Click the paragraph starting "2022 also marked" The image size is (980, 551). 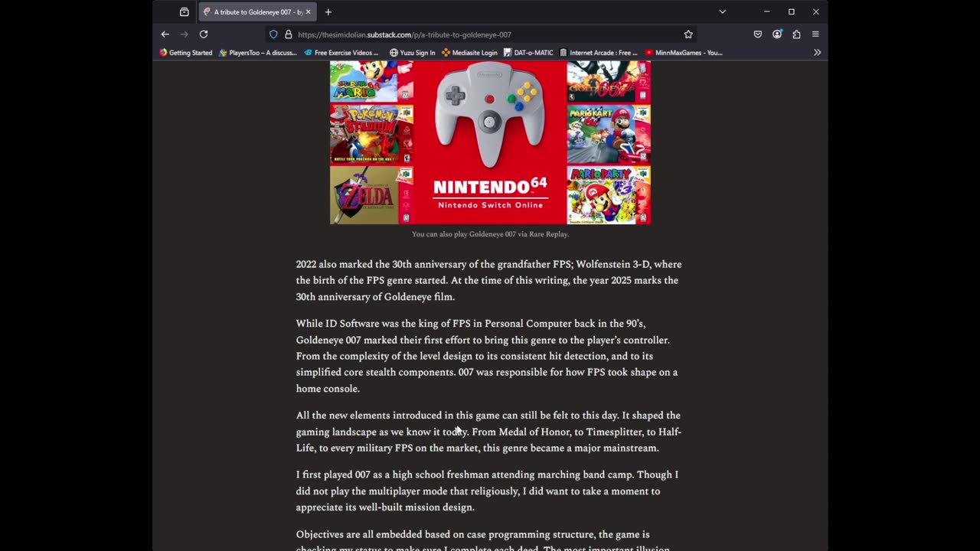(489, 280)
